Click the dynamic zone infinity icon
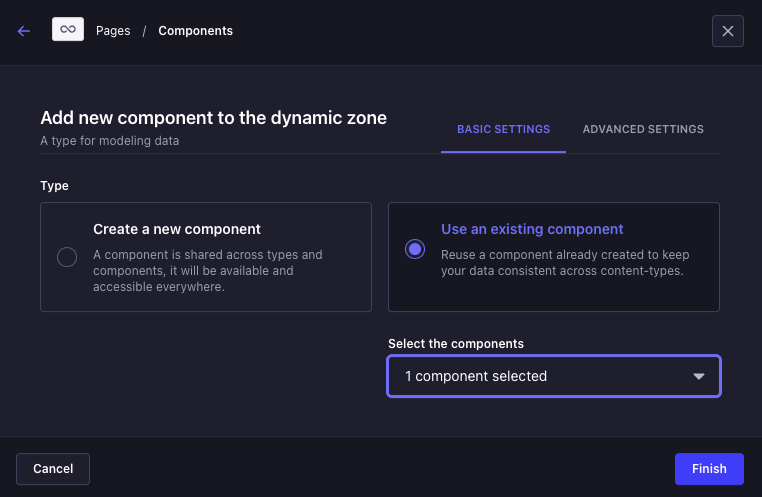Image resolution: width=762 pixels, height=497 pixels. point(68,30)
